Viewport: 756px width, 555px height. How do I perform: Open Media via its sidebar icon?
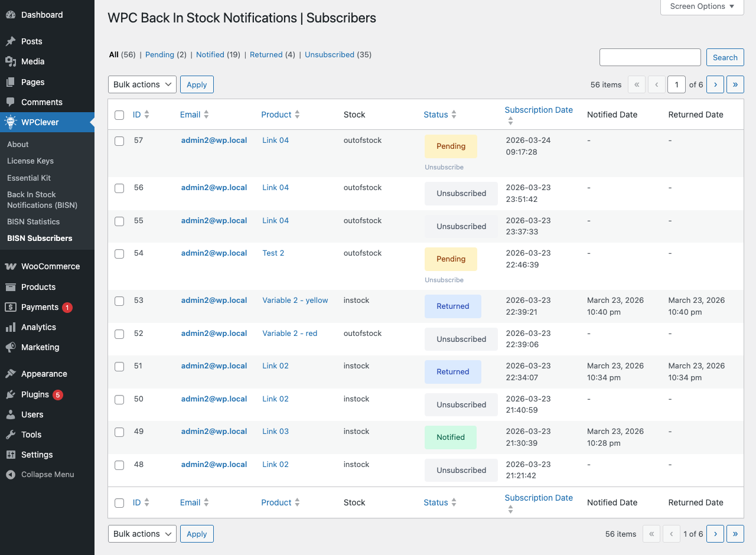click(11, 61)
